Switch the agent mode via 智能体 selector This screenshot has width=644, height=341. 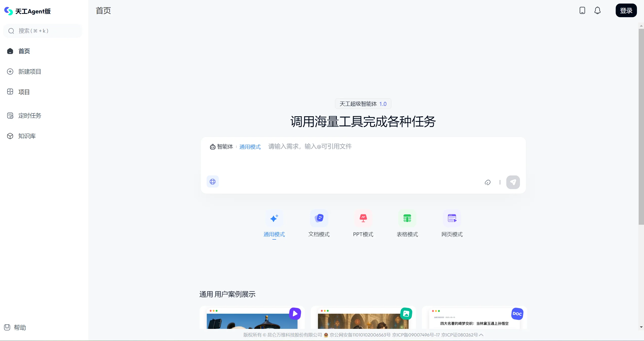click(x=222, y=147)
